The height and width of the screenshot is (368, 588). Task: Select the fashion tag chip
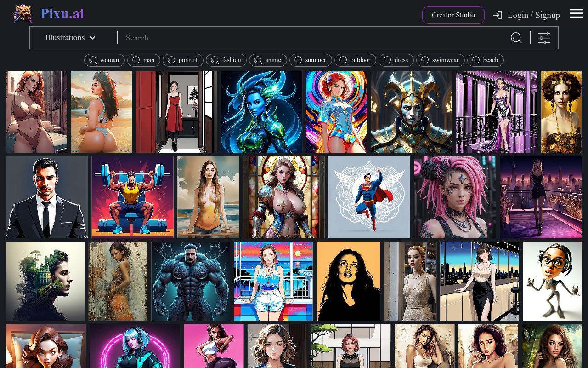pyautogui.click(x=226, y=60)
